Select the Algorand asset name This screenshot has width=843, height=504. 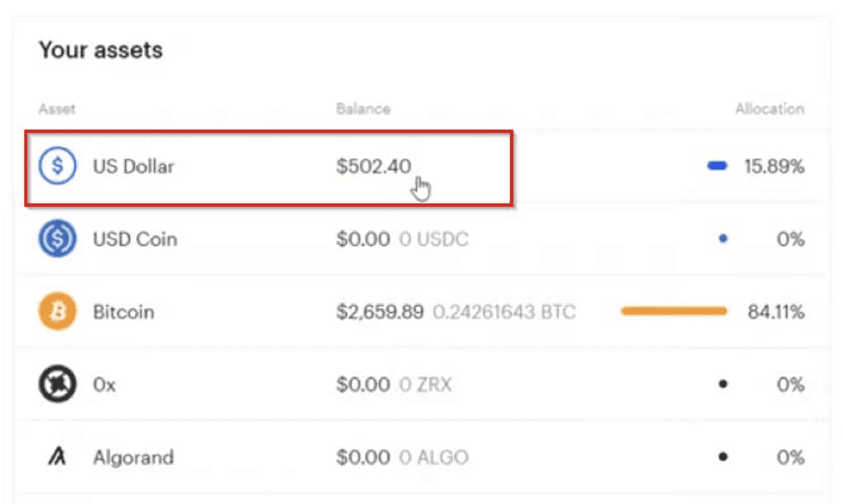(133, 457)
